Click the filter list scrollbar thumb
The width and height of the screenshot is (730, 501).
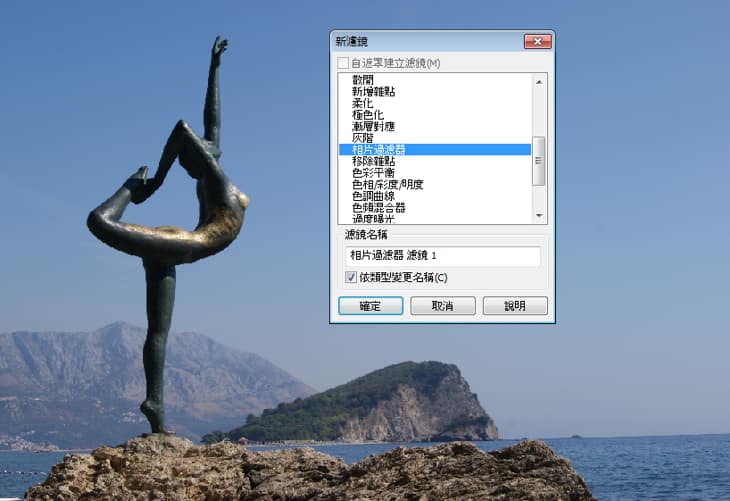[x=539, y=160]
